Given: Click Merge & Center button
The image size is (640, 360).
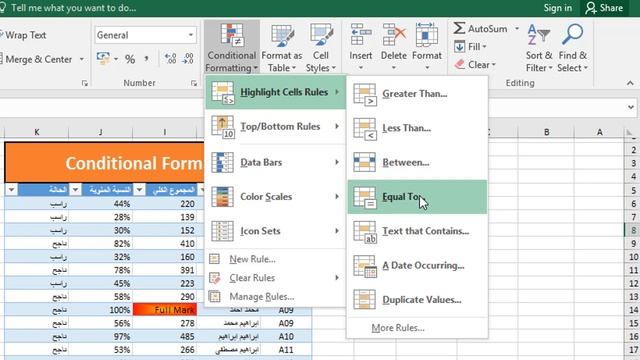Looking at the screenshot, I should 37,60.
